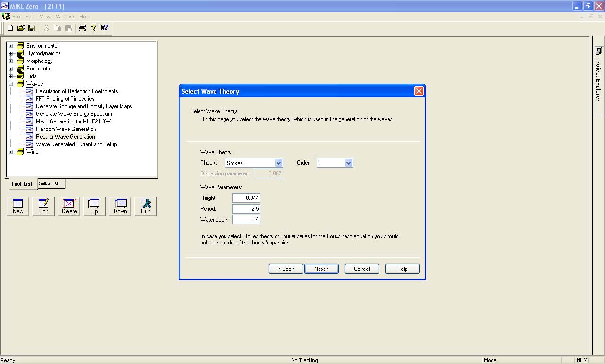This screenshot has height=364, width=605.
Task: Expand the Environmental tree node
Action: click(11, 46)
